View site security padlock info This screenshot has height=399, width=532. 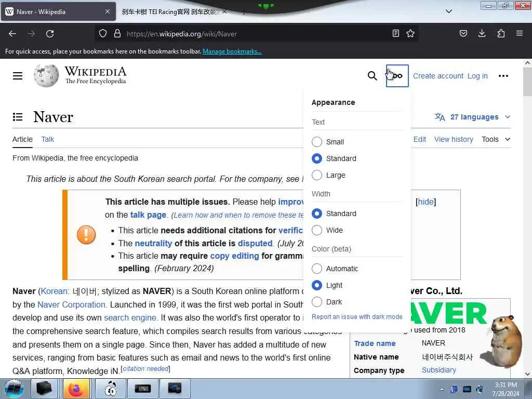click(x=117, y=34)
